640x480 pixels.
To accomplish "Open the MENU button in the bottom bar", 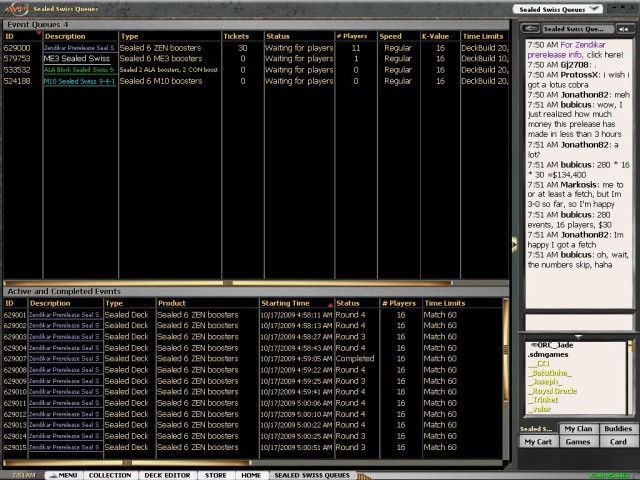I will pos(63,476).
